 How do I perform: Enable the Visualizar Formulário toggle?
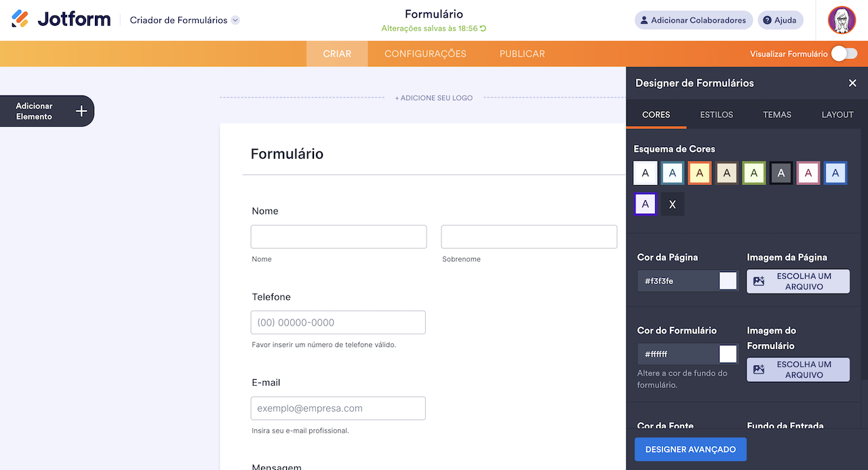point(844,53)
